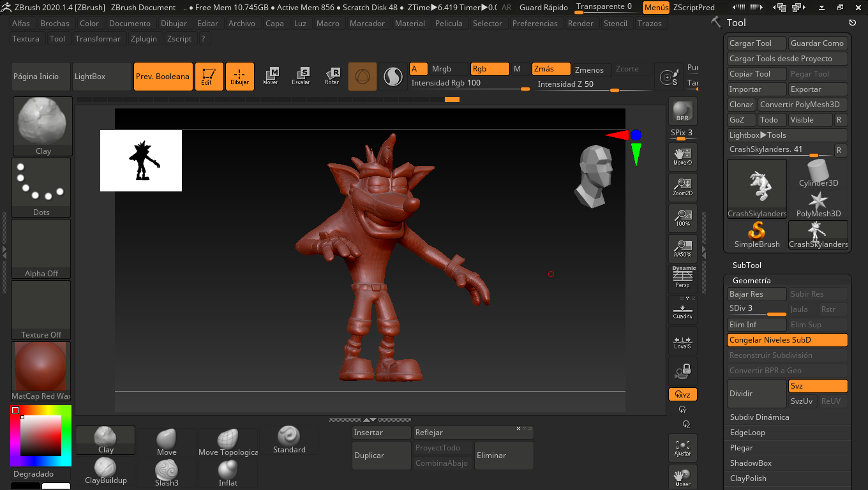
Task: Choose the ClayBuildup brush icon
Action: click(x=106, y=472)
